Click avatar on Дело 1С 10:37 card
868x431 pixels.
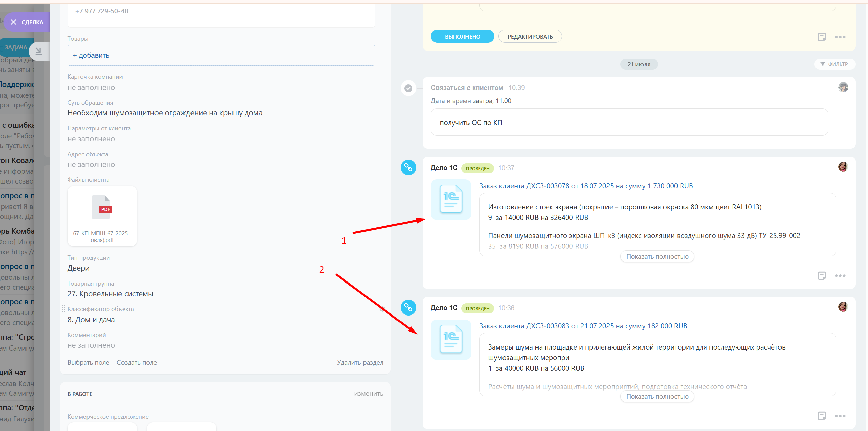[x=843, y=166]
